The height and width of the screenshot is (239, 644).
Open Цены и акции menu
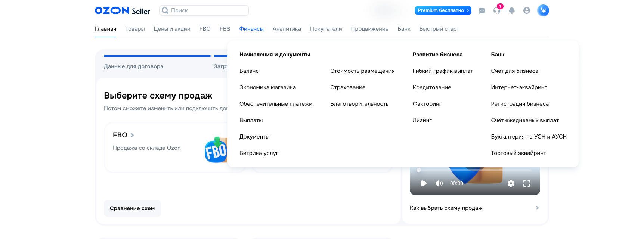tap(172, 29)
